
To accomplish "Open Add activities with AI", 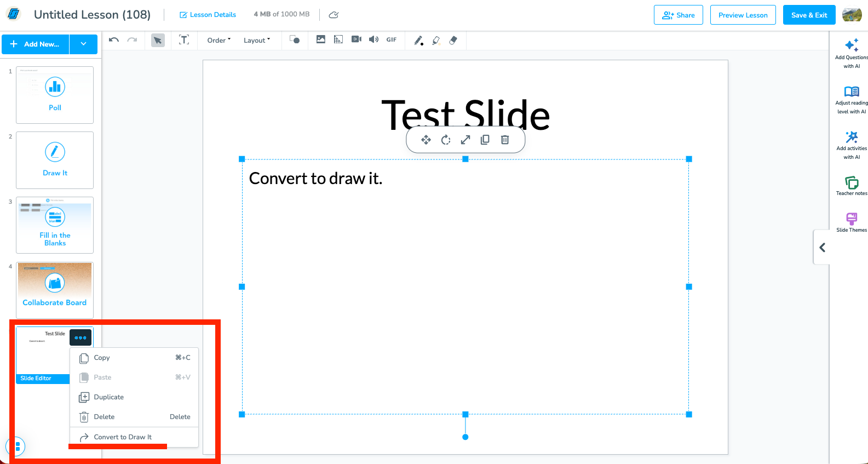I will pyautogui.click(x=852, y=145).
